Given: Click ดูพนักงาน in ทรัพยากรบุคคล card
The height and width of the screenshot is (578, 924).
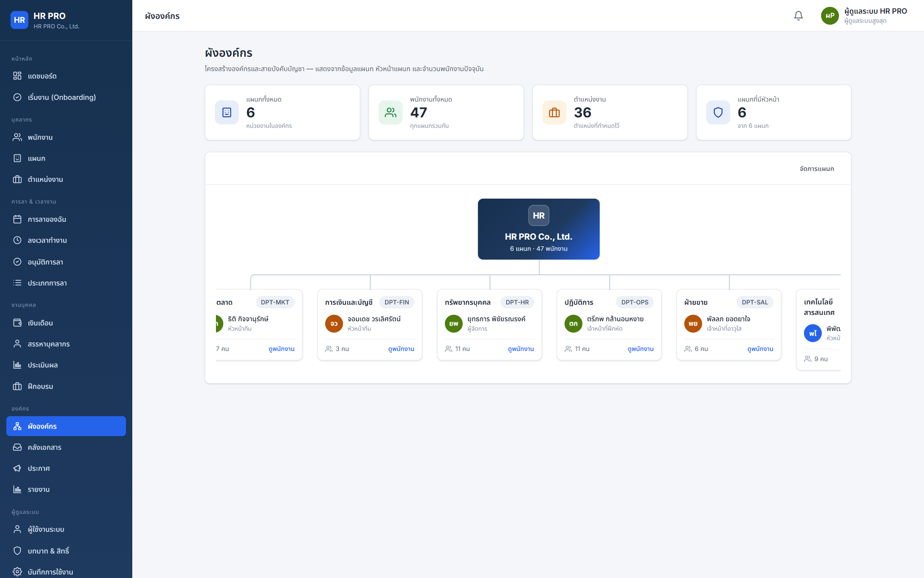Looking at the screenshot, I should (x=521, y=349).
